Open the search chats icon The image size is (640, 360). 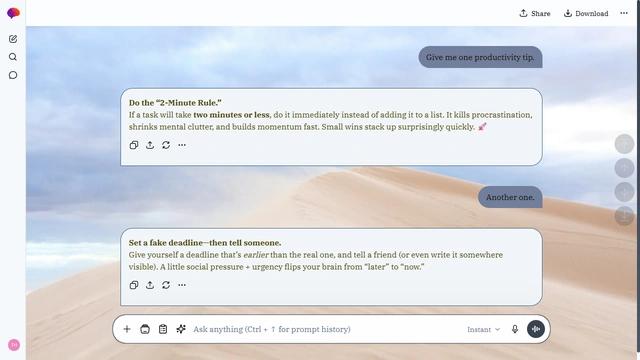pos(13,57)
